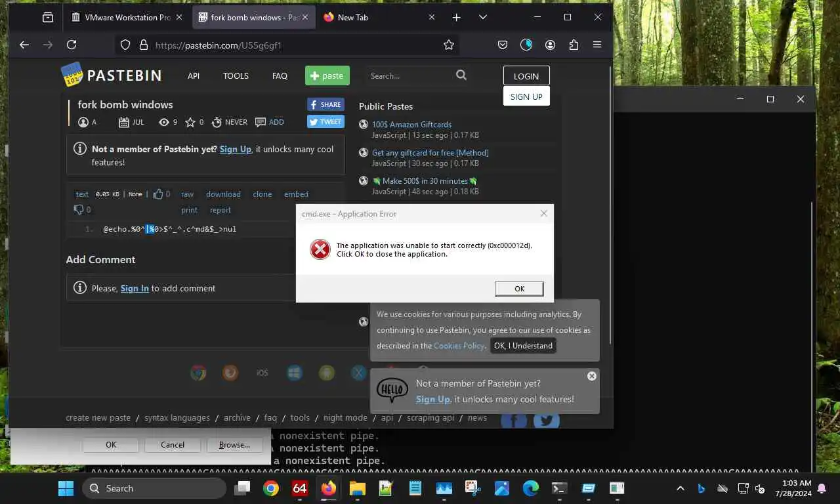The image size is (840, 504).
Task: Close the fork bomb windows tab
Action: point(306,18)
